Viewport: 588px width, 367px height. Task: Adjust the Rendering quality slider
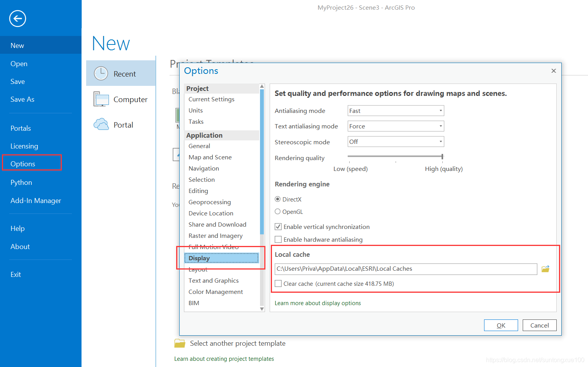(x=442, y=156)
